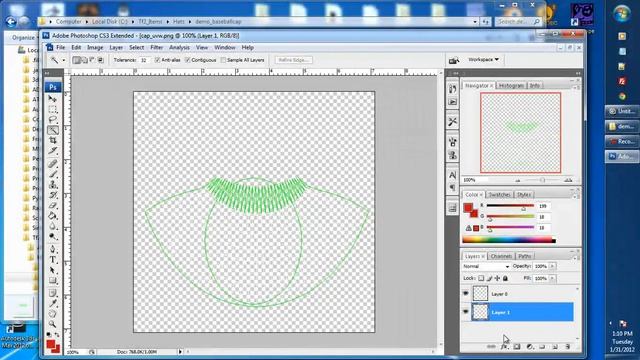Toggle the Anti-alias checkbox
640x360 pixels.
pyautogui.click(x=158, y=60)
